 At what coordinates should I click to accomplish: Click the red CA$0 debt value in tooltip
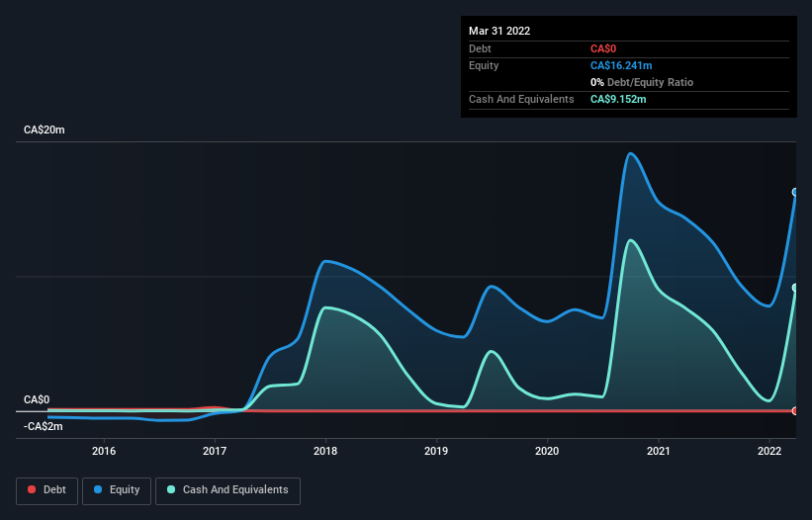coord(603,48)
